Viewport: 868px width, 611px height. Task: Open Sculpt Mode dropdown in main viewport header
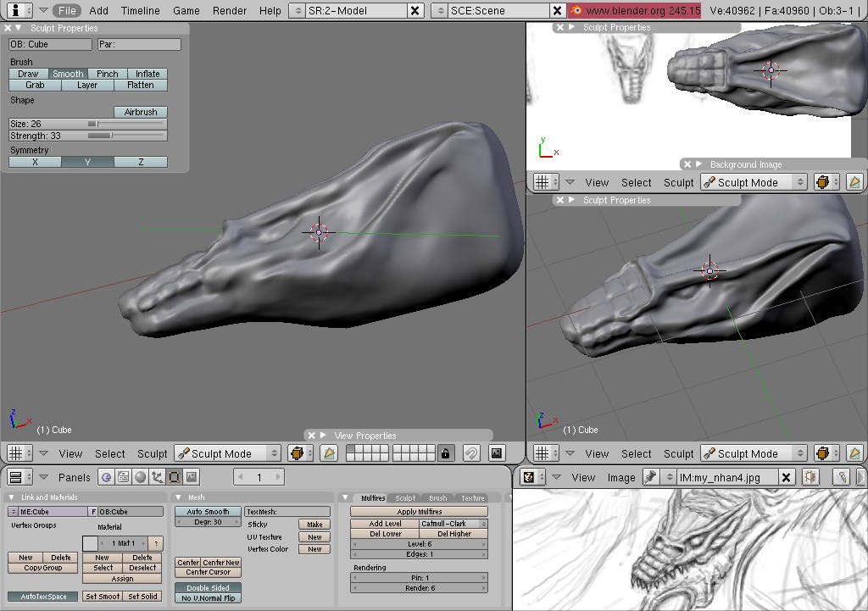[227, 453]
